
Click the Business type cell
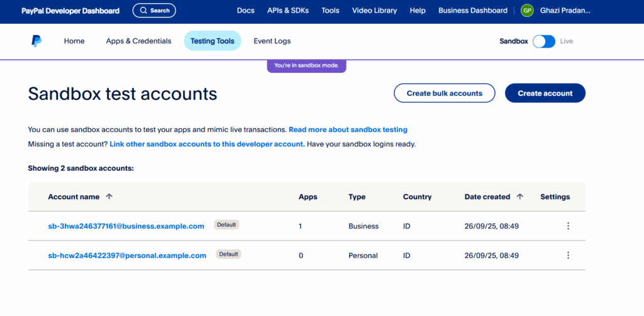point(364,226)
